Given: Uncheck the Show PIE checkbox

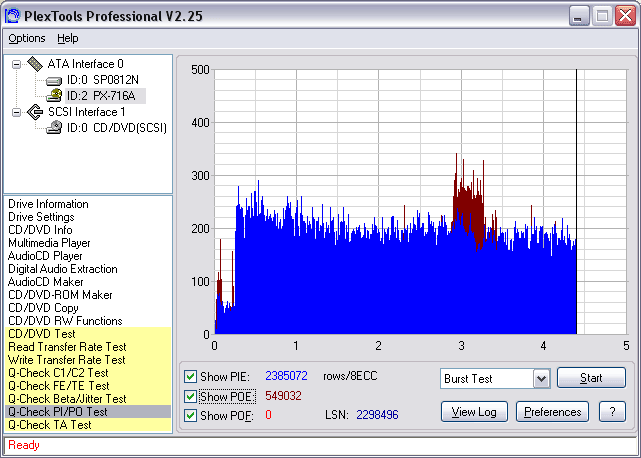Looking at the screenshot, I should coord(190,376).
